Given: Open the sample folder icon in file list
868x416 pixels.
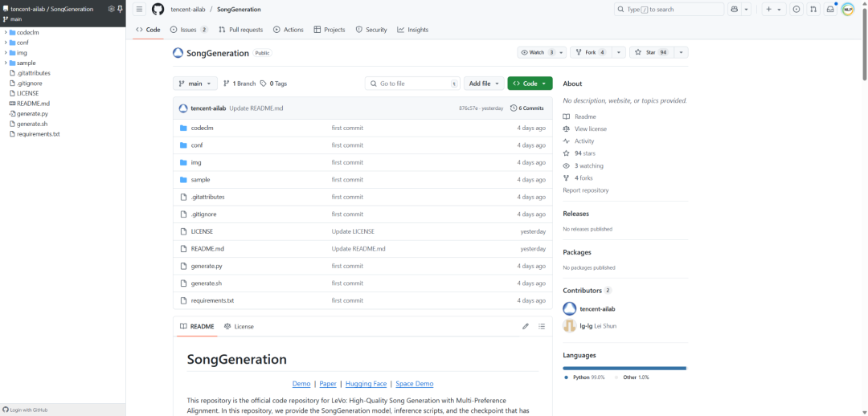Looking at the screenshot, I should coord(184,180).
